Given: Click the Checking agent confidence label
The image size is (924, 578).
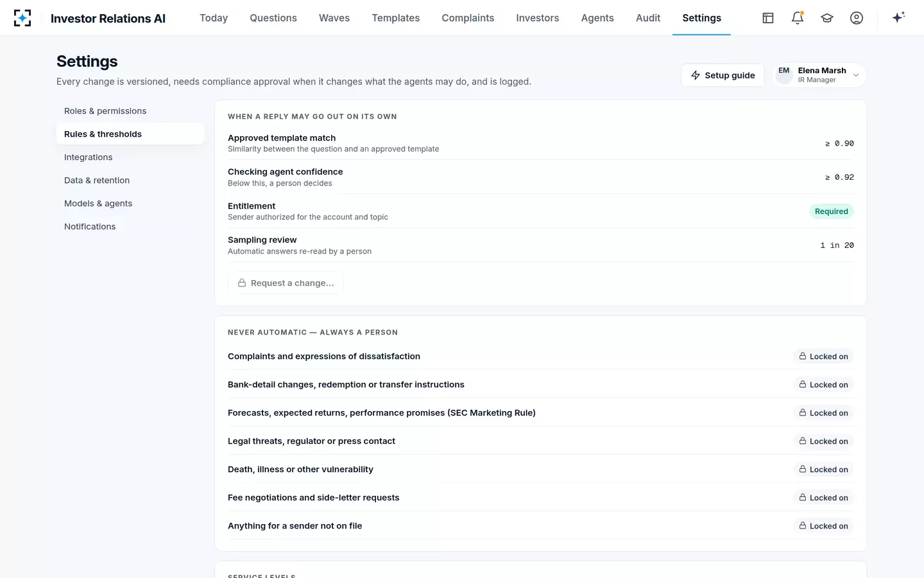Looking at the screenshot, I should coord(286,171).
